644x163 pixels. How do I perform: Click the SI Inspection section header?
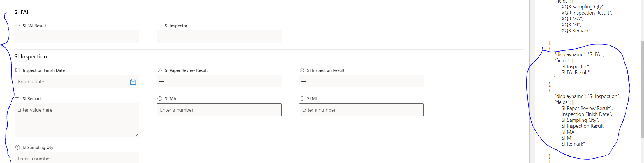pyautogui.click(x=31, y=56)
